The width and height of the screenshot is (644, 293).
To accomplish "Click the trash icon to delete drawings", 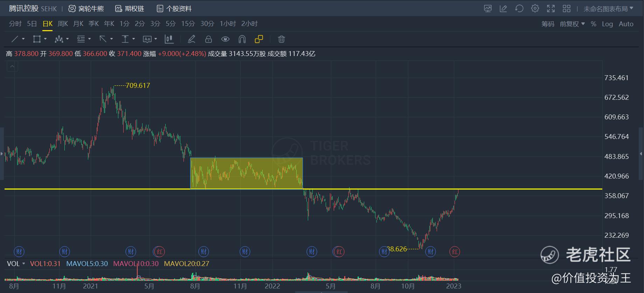I will tap(281, 39).
